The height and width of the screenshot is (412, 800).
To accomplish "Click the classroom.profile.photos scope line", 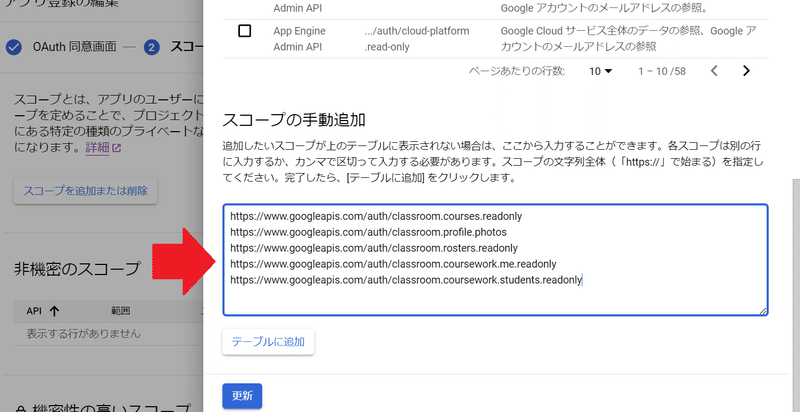I will [x=368, y=232].
